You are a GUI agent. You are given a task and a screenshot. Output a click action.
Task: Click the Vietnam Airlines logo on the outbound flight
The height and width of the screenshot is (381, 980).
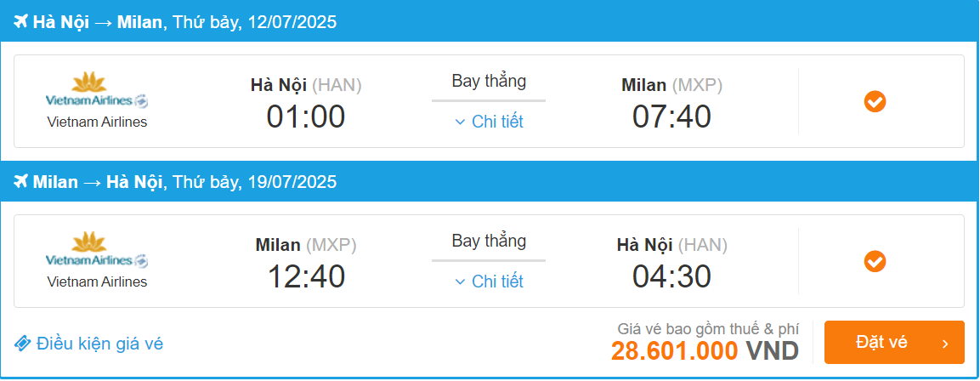click(x=97, y=91)
